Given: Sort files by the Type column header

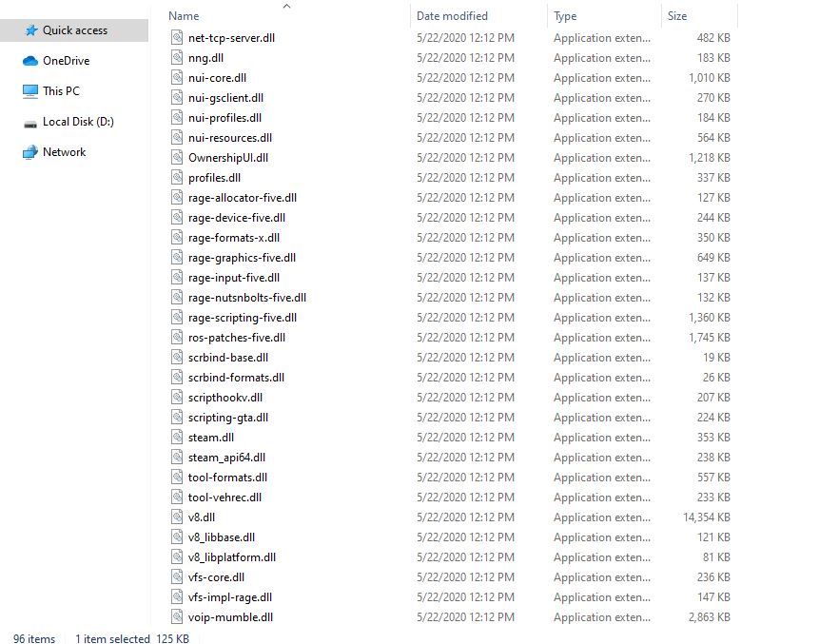Looking at the screenshot, I should (x=565, y=16).
